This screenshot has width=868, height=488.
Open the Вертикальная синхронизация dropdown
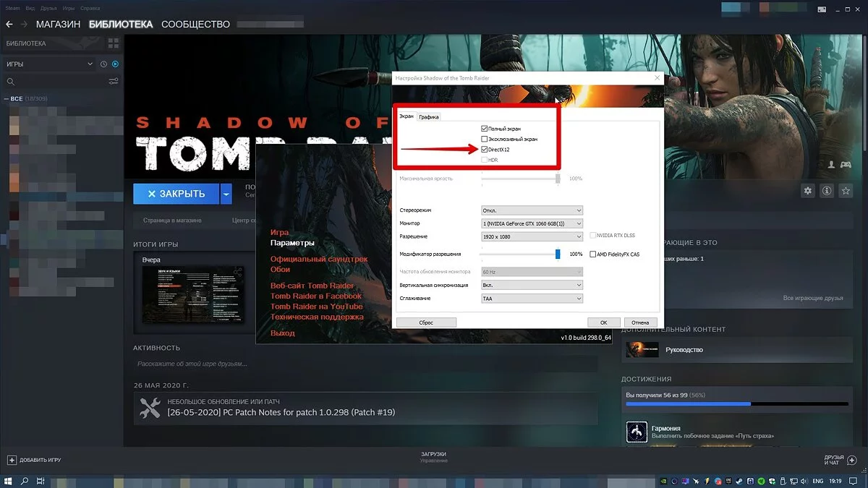(532, 285)
